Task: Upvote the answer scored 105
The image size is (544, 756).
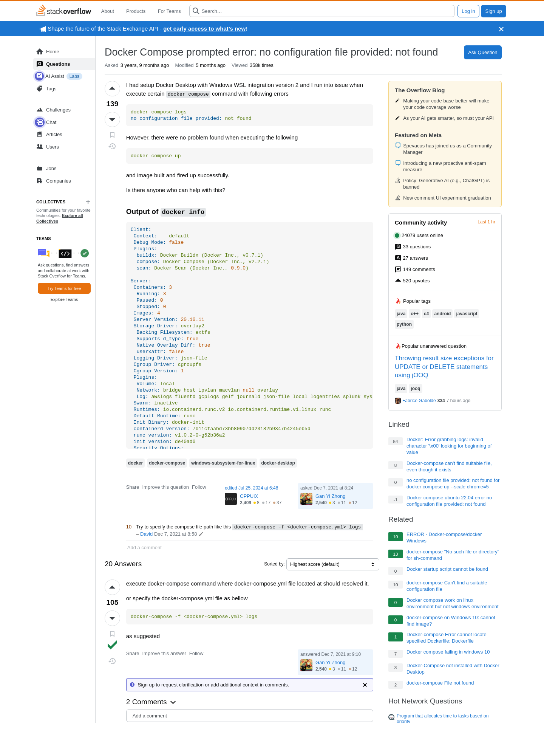Action: (112, 587)
